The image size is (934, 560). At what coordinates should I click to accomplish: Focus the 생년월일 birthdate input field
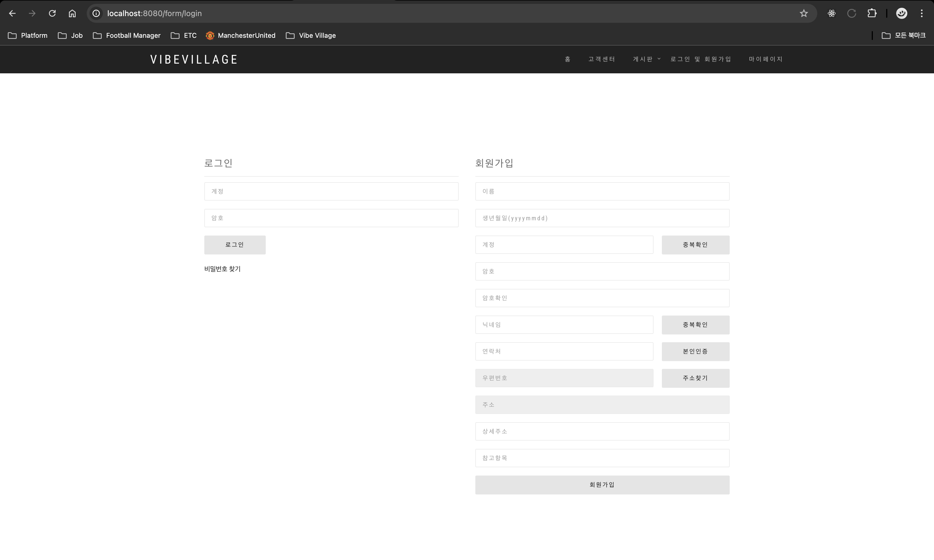pos(602,218)
